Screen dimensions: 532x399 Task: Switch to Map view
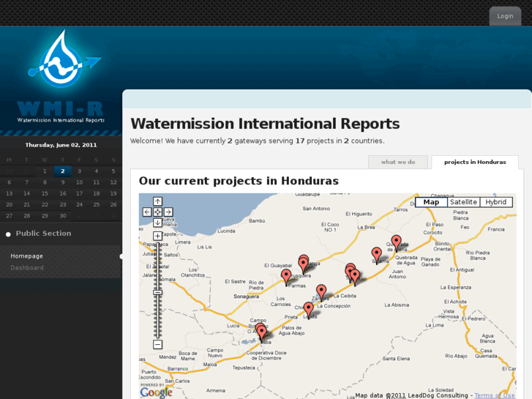[431, 202]
